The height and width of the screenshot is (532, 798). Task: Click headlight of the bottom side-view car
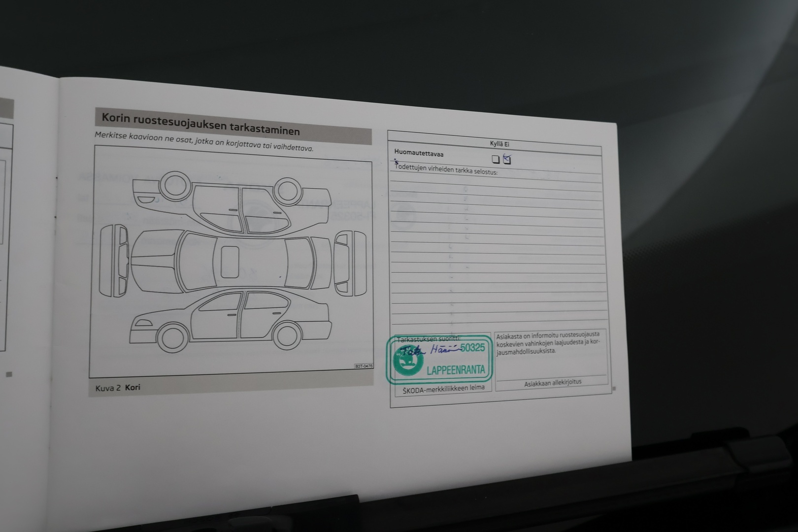pyautogui.click(x=143, y=323)
